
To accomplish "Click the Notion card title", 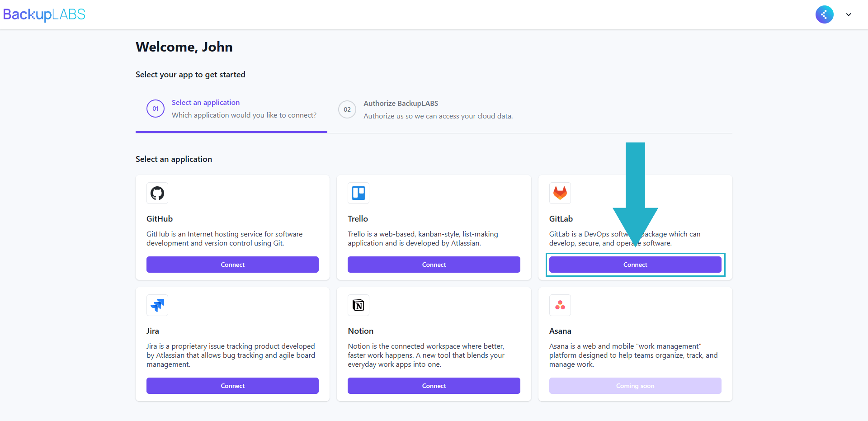I will coord(360,331).
